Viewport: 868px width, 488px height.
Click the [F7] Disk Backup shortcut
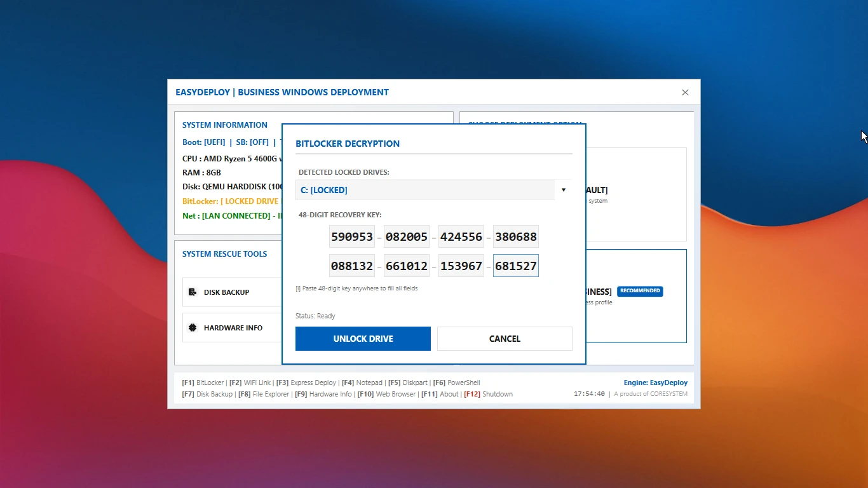207,395
